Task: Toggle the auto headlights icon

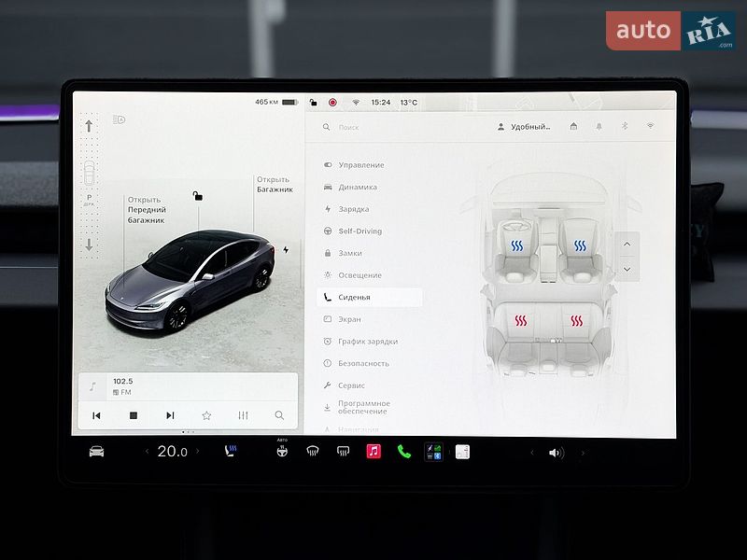Action: tap(120, 119)
